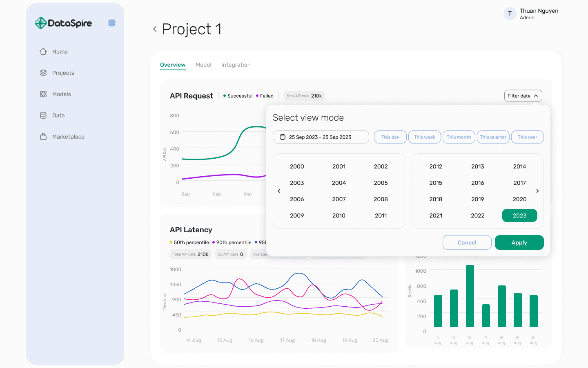588x368 pixels.
Task: Select year 2021
Action: (x=436, y=215)
